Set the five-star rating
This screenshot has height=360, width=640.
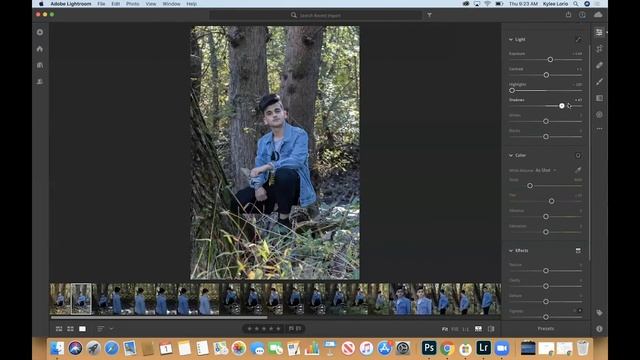[278, 329]
